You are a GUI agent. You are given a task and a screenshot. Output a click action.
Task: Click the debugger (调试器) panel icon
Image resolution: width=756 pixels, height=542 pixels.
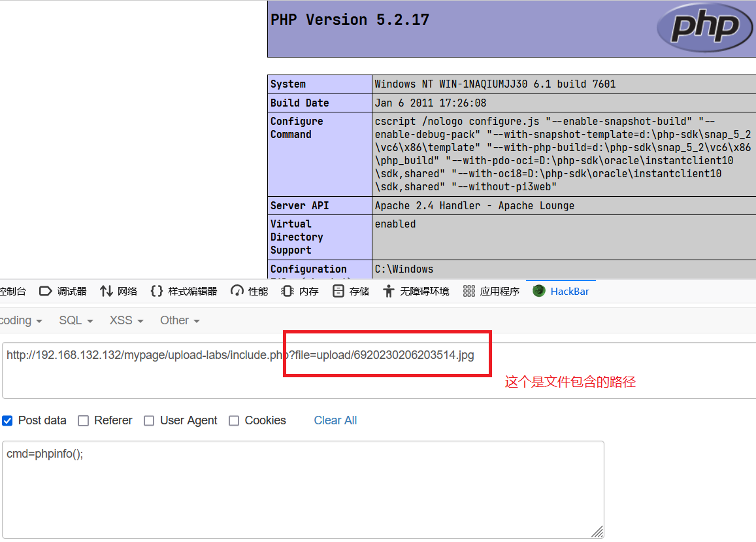coord(46,291)
